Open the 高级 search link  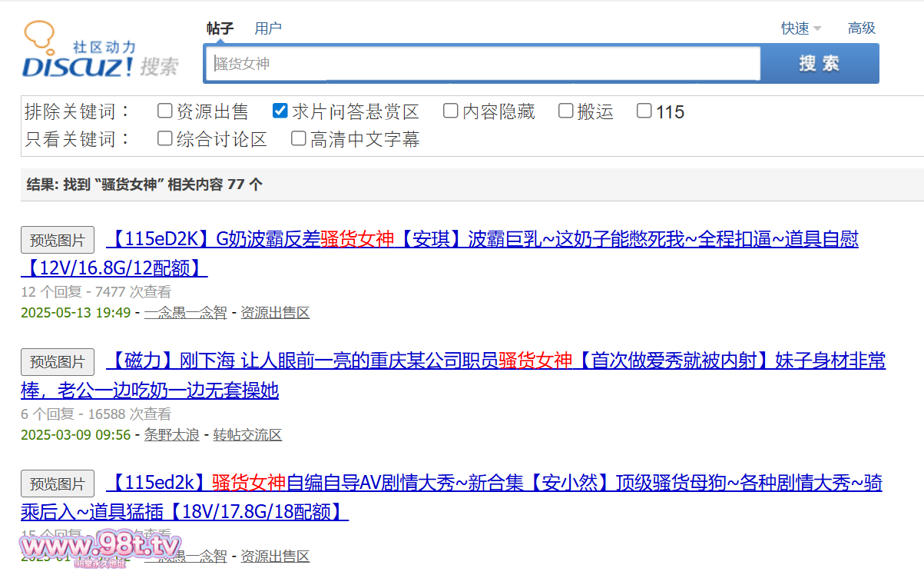[x=861, y=28]
